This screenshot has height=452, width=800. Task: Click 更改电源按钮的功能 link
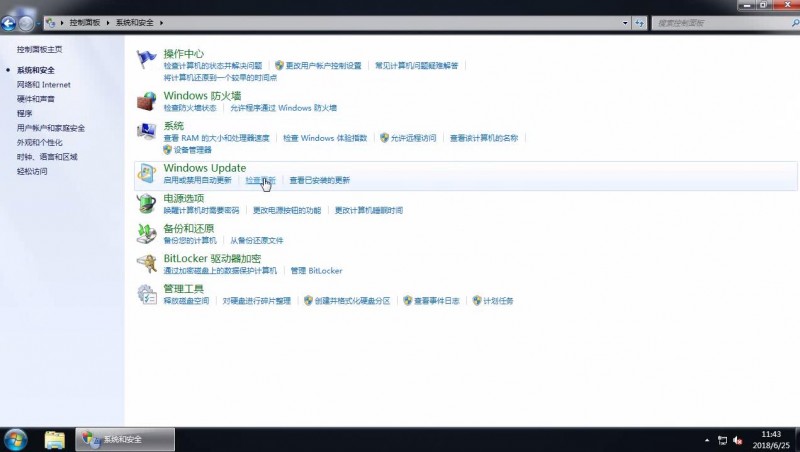coord(287,210)
